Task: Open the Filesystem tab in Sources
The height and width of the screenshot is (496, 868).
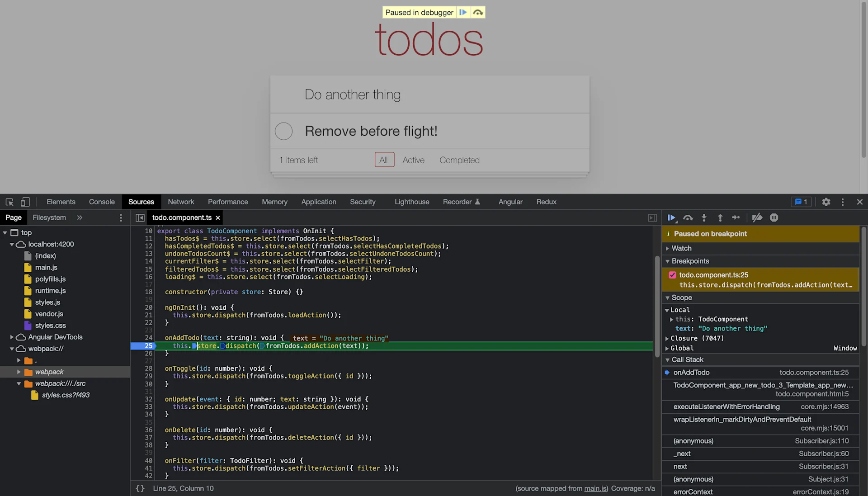Action: pos(49,217)
